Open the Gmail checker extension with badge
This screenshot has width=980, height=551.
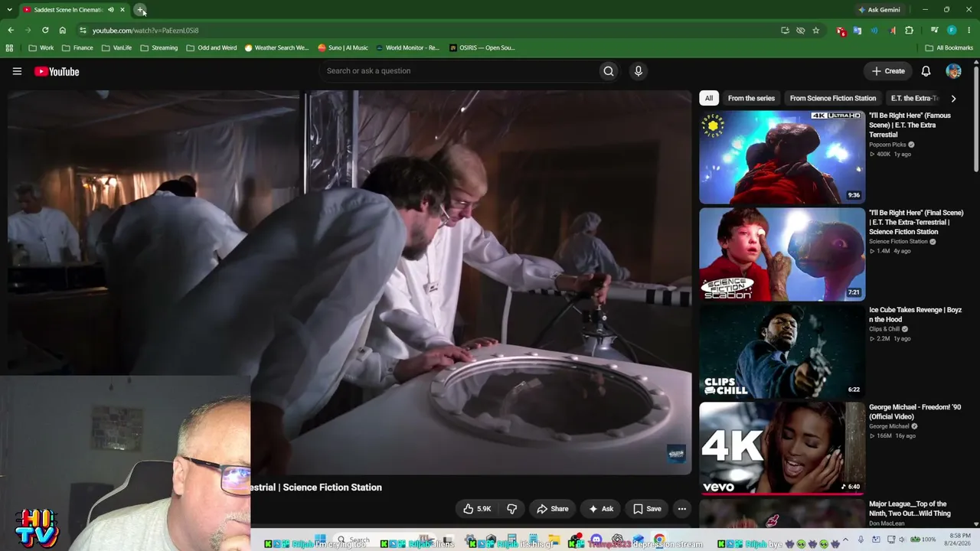click(841, 31)
